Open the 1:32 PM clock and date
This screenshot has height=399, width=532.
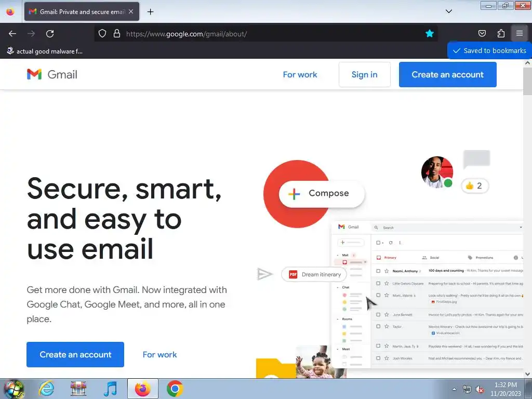coord(506,389)
